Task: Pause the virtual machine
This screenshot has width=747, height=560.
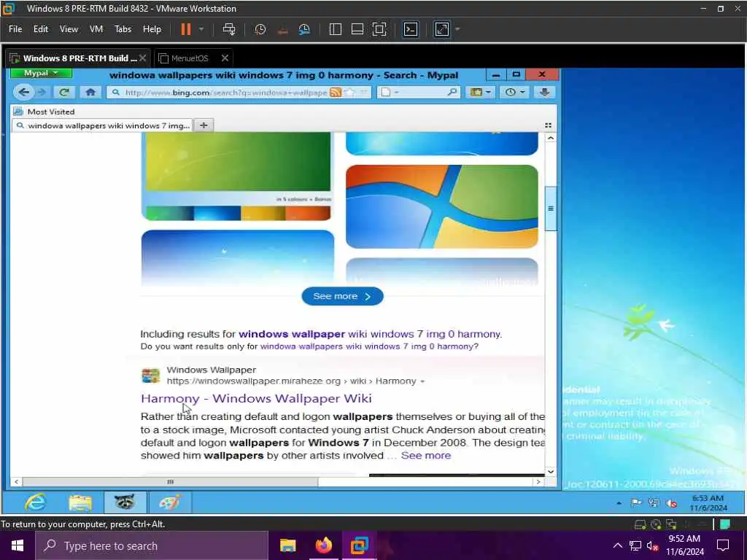Action: pyautogui.click(x=186, y=29)
